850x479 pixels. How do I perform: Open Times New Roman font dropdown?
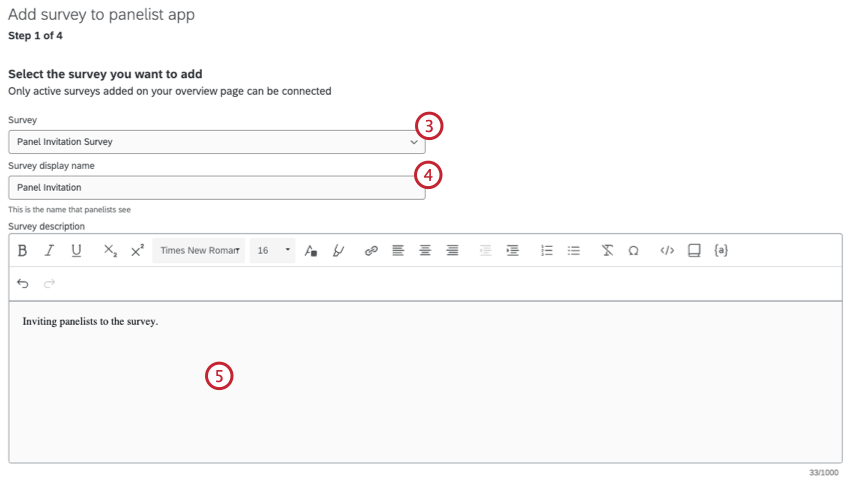coord(199,250)
